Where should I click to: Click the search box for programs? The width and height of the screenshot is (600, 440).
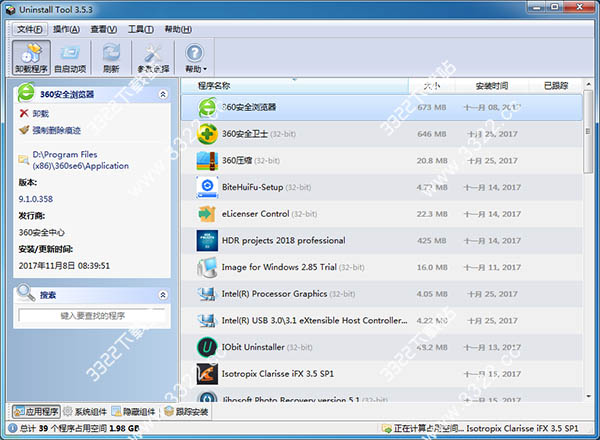pos(93,316)
